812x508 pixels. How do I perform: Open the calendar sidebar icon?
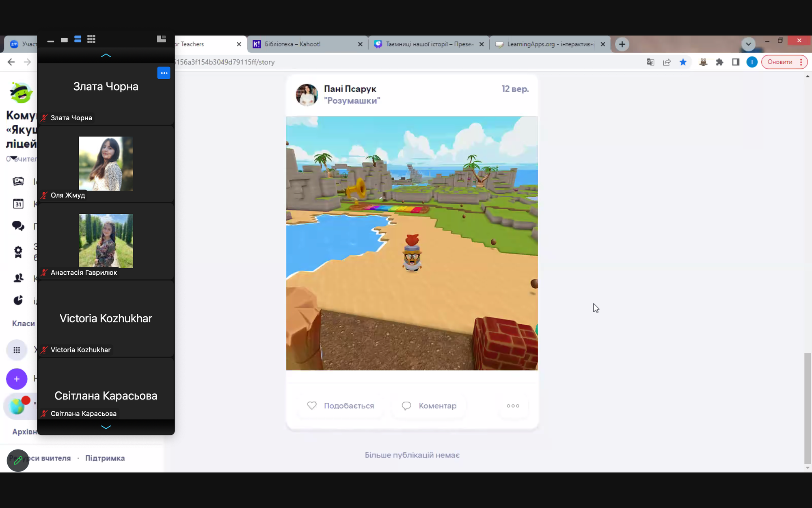18,204
